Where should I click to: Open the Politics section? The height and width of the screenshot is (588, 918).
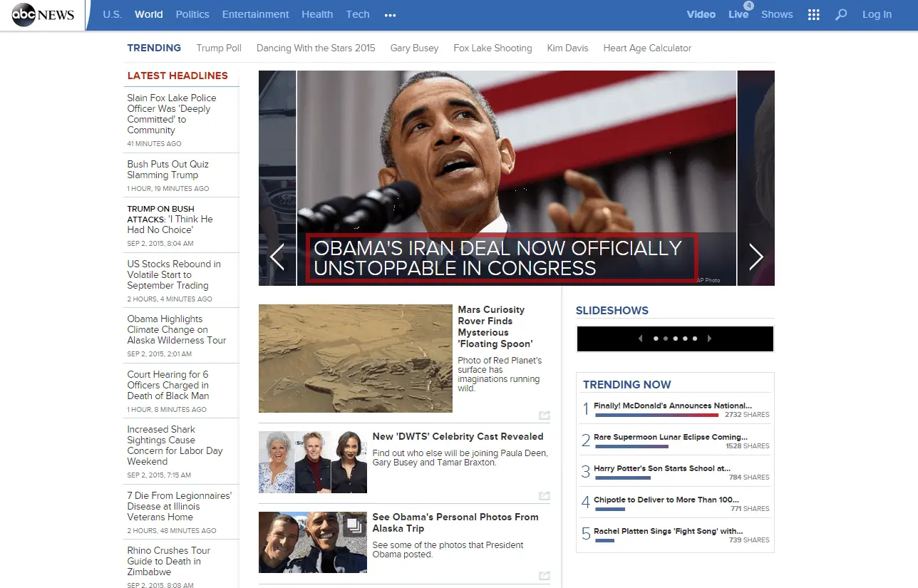click(x=192, y=14)
